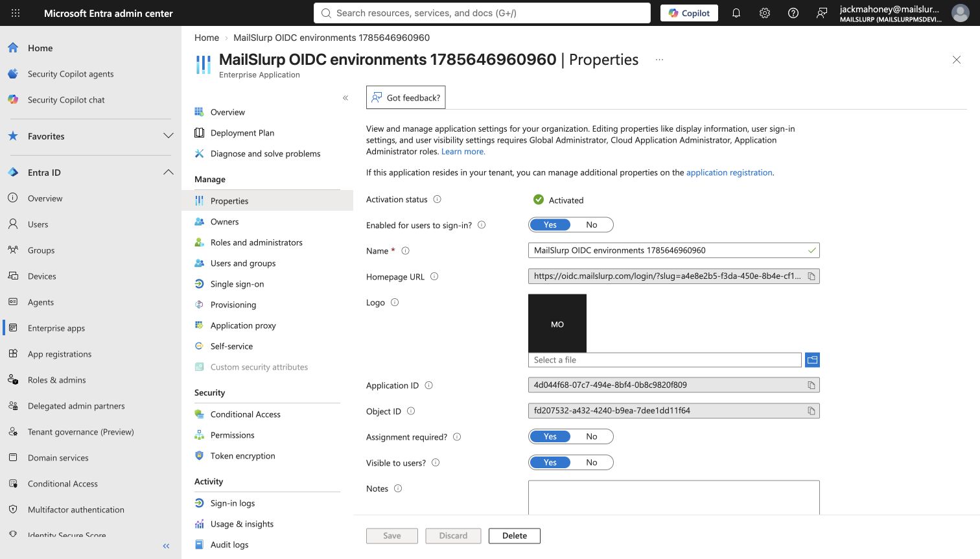Click the feedback icon in top bar

822,13
